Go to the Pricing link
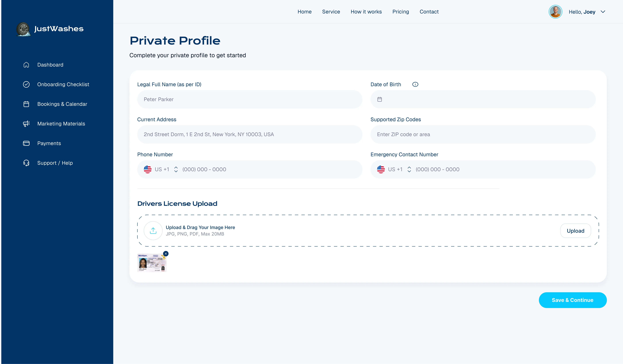Viewport: 623px width, 364px height. point(401,12)
